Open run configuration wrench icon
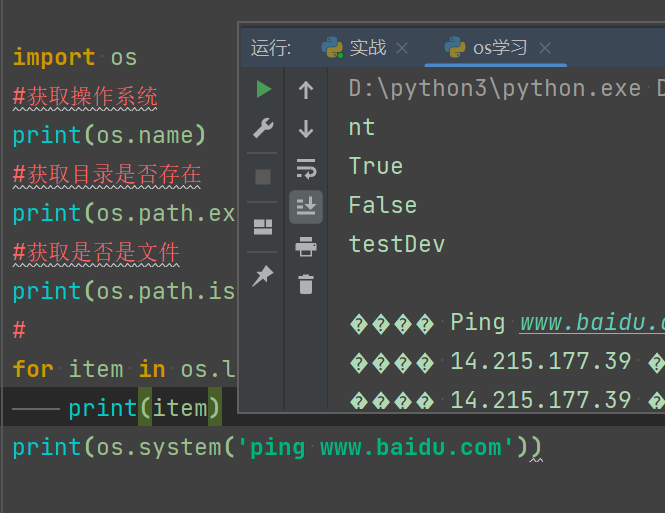The image size is (665, 513). tap(263, 128)
